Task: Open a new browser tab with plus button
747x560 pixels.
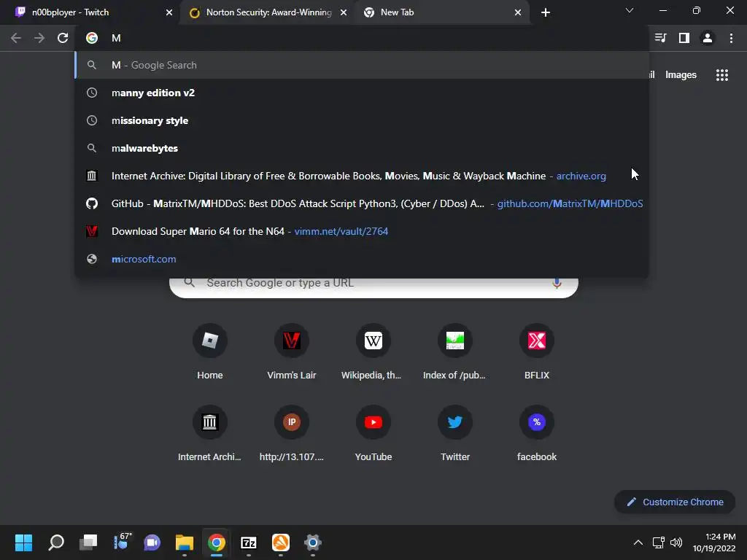Action: tap(546, 12)
